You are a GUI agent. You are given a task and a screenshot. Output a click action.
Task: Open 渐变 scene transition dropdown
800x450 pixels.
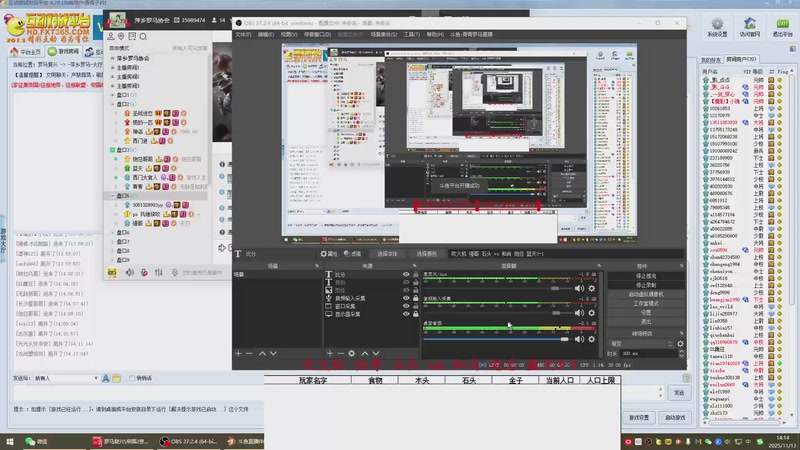(641, 344)
